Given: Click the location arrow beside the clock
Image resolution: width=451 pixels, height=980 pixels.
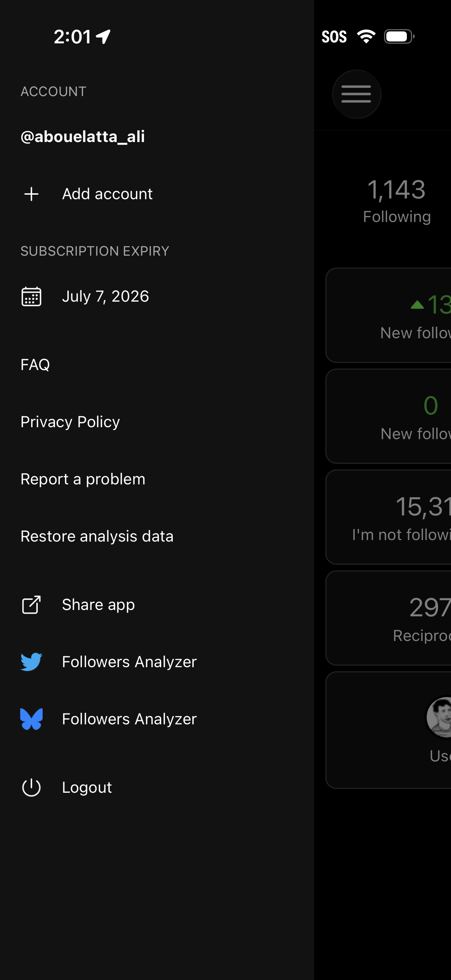Looking at the screenshot, I should click(x=102, y=36).
